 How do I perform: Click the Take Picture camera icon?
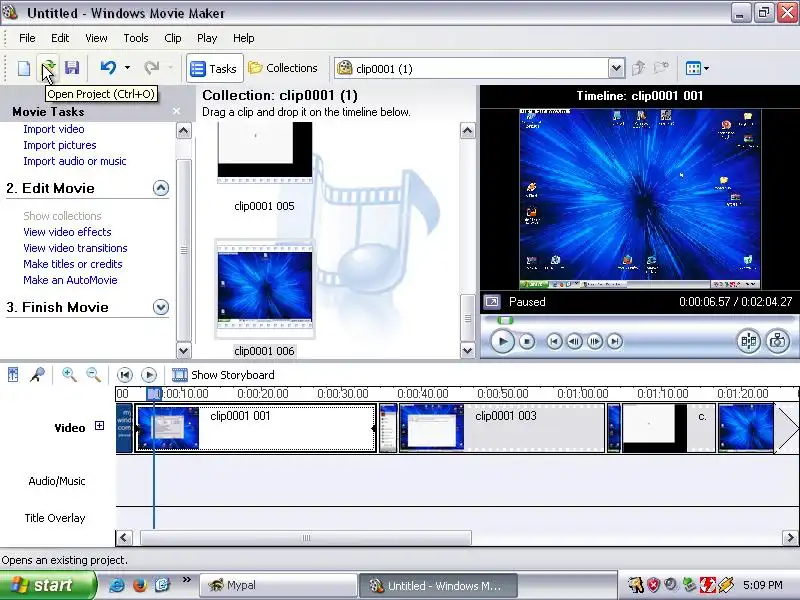point(777,341)
